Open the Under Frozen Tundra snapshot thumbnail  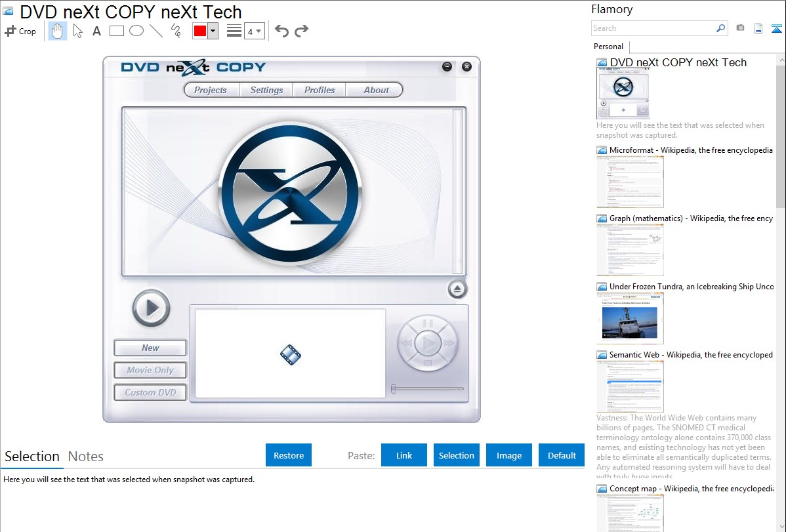pos(630,318)
